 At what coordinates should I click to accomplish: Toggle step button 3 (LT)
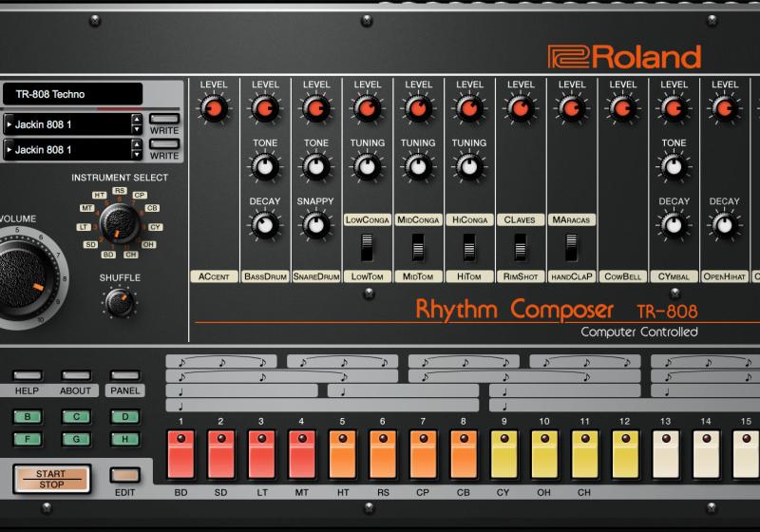(262, 454)
